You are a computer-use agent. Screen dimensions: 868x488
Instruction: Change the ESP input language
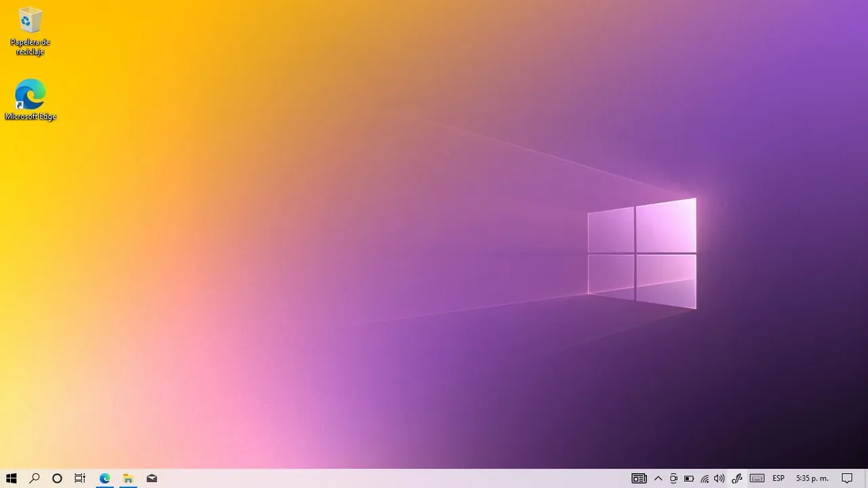tap(778, 479)
